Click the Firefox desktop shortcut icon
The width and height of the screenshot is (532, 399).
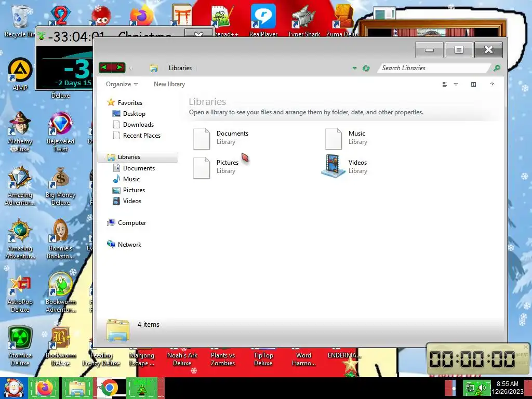142,16
